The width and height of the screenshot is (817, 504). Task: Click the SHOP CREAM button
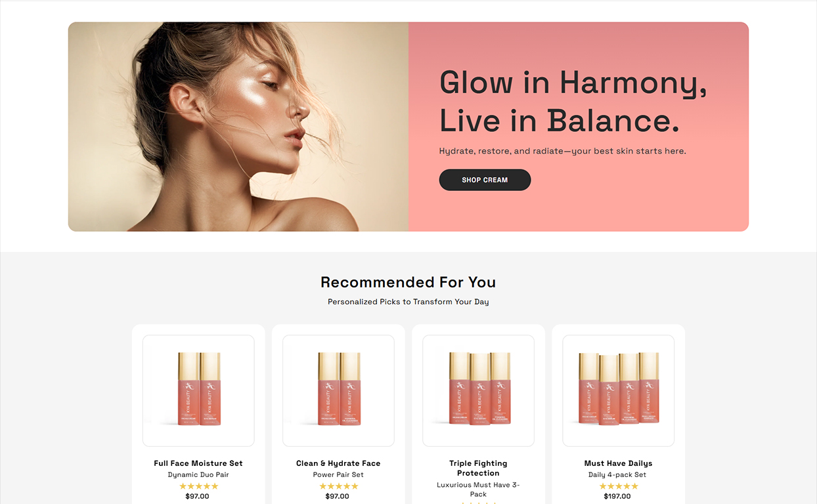[485, 180]
